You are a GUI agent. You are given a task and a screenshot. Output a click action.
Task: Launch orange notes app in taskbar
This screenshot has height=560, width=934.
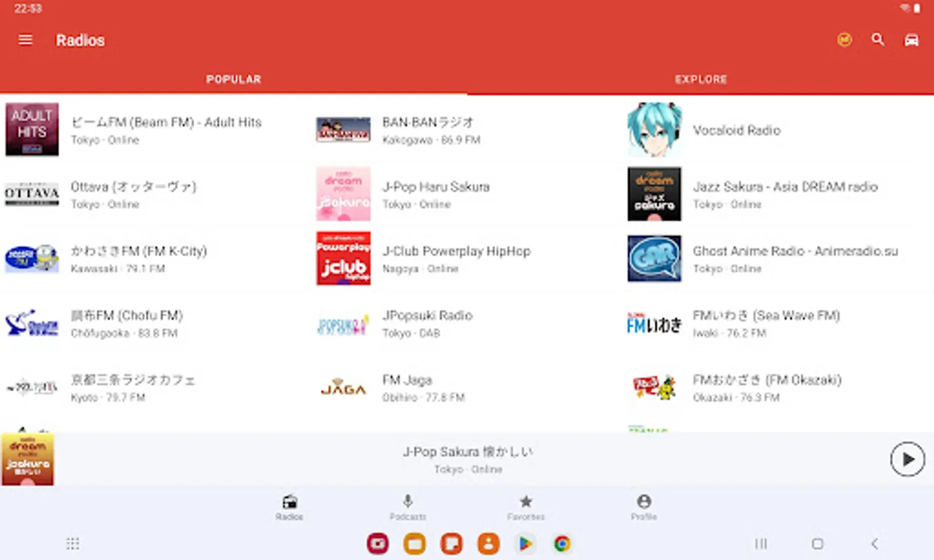(451, 544)
